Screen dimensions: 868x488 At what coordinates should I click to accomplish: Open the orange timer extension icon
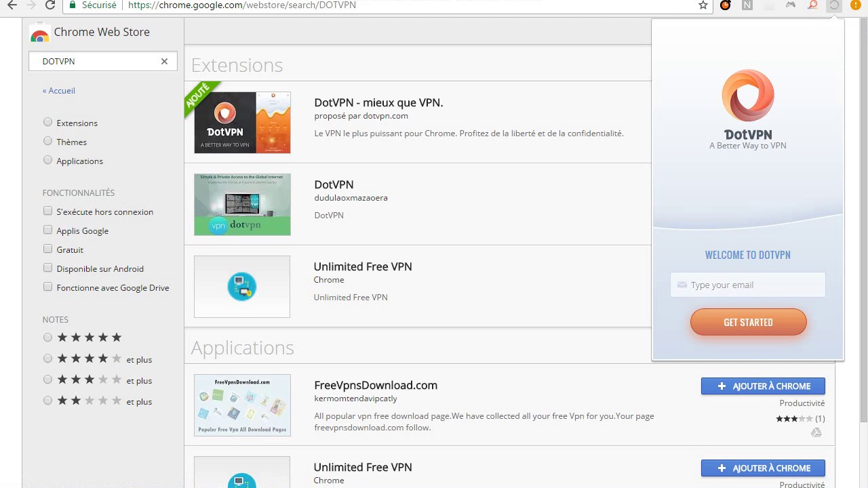pyautogui.click(x=726, y=5)
